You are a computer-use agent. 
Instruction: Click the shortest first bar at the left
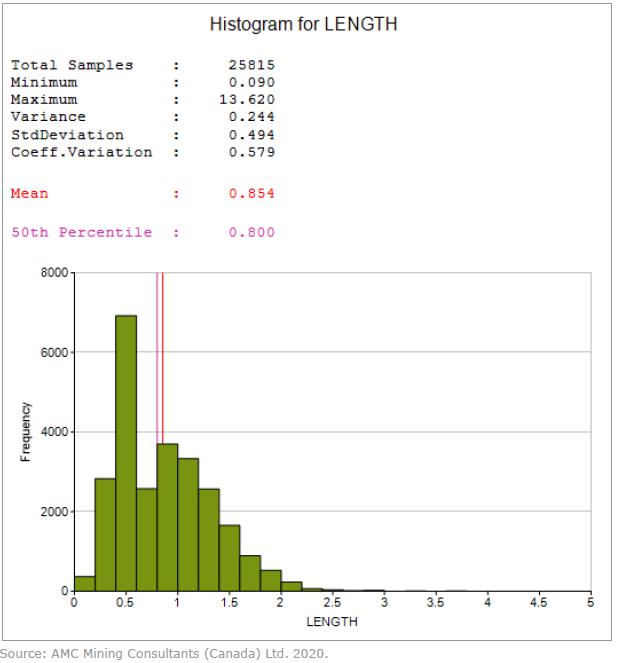(x=84, y=584)
